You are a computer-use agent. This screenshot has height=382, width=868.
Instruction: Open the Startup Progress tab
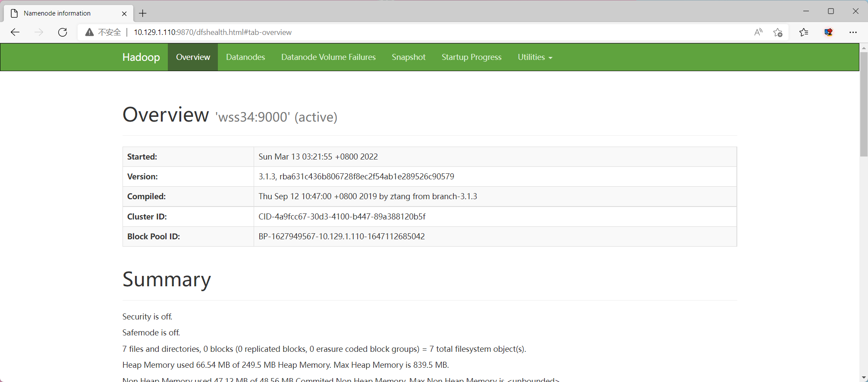point(472,57)
